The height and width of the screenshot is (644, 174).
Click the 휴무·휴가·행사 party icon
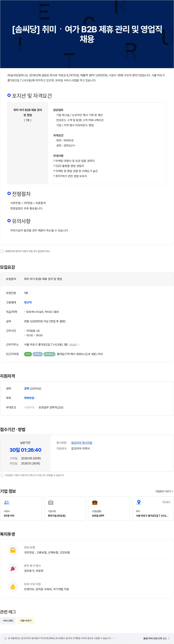[13, 569]
